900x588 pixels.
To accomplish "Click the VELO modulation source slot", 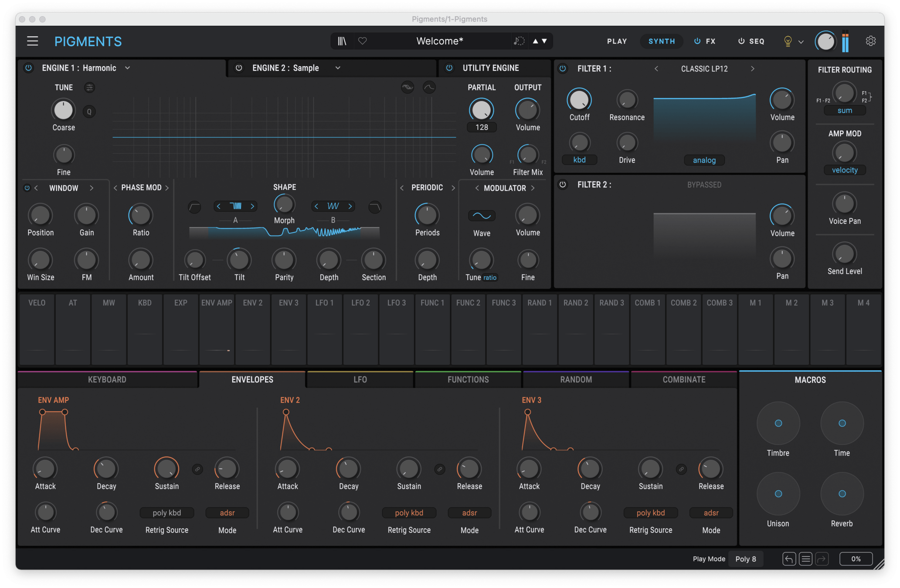I will pos(37,329).
